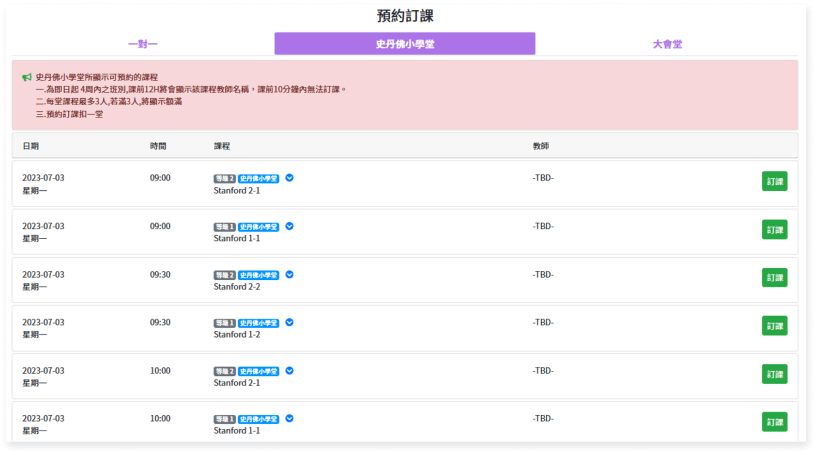Expand the 10:00 Stanford 1-1 course info
The image size is (816, 455).
point(289,418)
